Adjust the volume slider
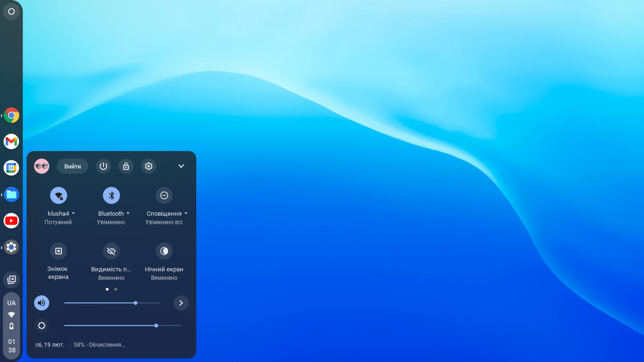 (135, 303)
